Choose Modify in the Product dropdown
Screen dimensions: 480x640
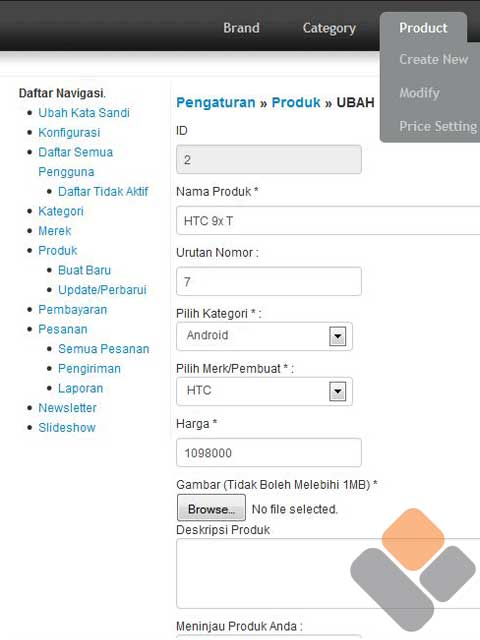tap(419, 93)
